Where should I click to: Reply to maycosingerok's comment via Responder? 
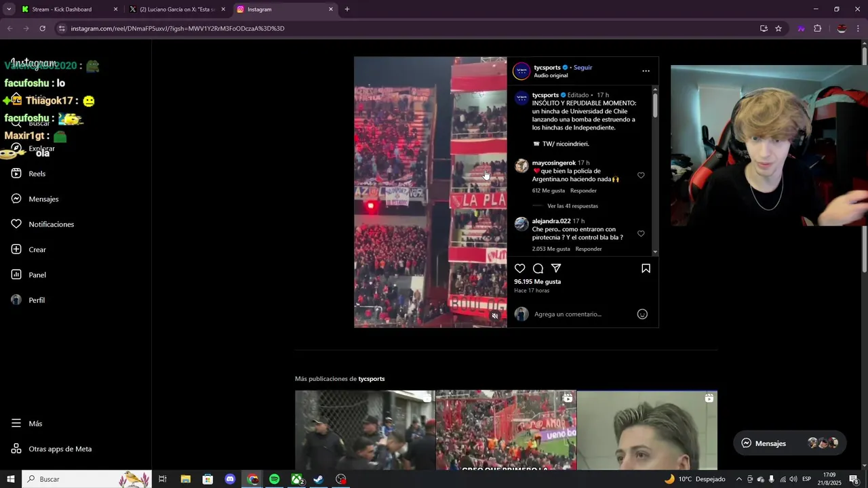click(x=583, y=190)
